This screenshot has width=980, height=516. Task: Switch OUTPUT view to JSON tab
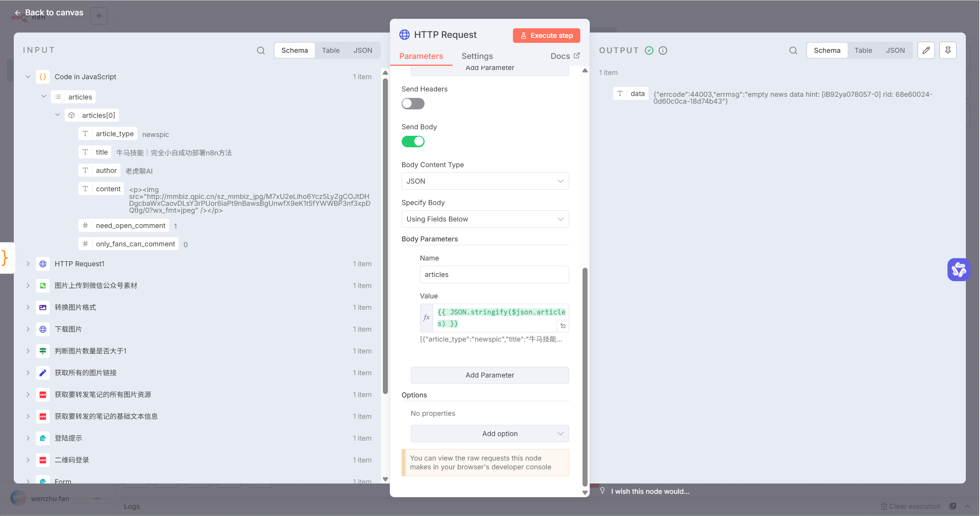click(x=895, y=50)
